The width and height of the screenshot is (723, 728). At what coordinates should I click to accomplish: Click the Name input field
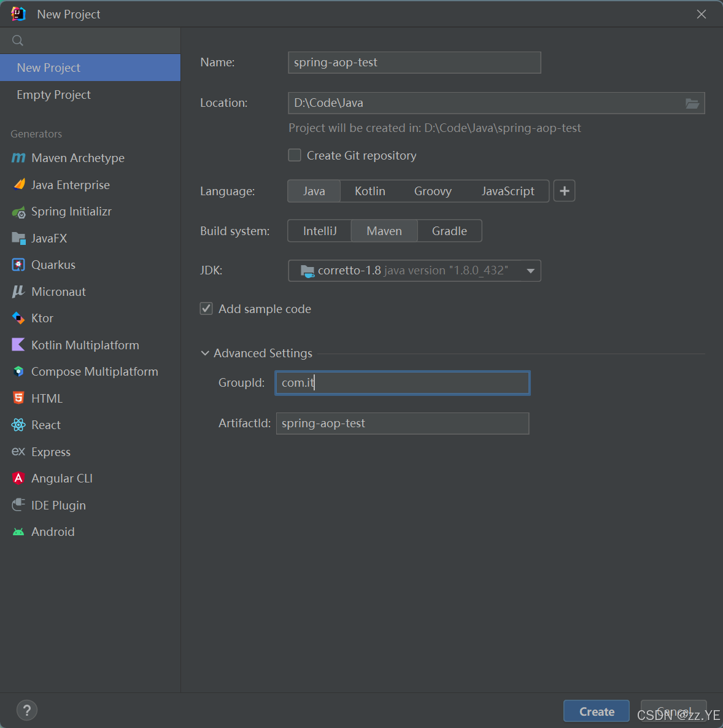pyautogui.click(x=414, y=63)
